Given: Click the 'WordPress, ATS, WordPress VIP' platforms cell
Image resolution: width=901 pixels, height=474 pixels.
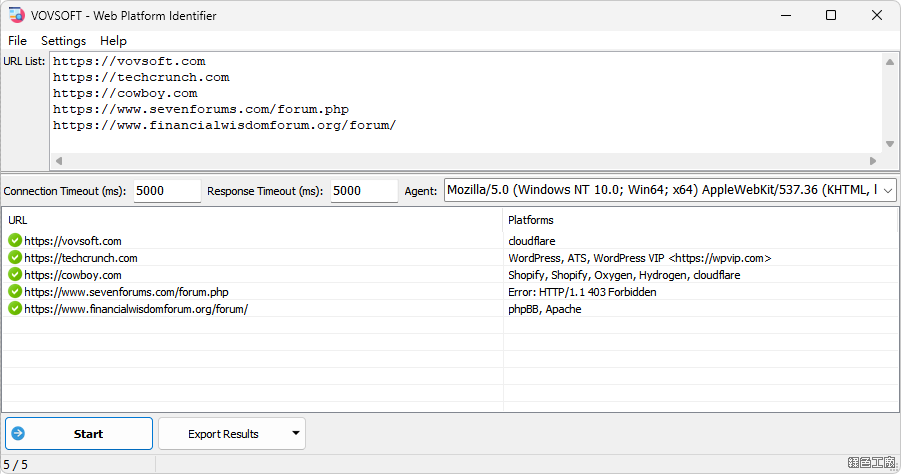Looking at the screenshot, I should [x=640, y=258].
